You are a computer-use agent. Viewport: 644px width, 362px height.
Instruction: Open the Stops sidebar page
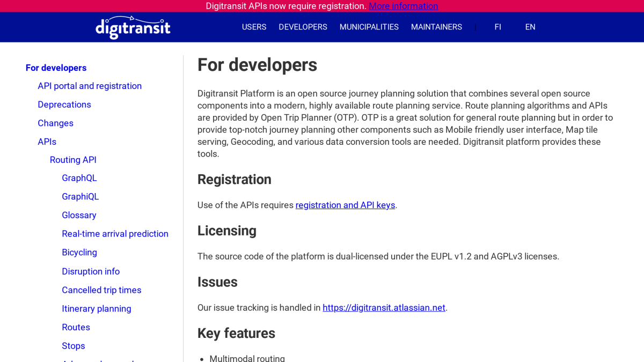tap(74, 346)
